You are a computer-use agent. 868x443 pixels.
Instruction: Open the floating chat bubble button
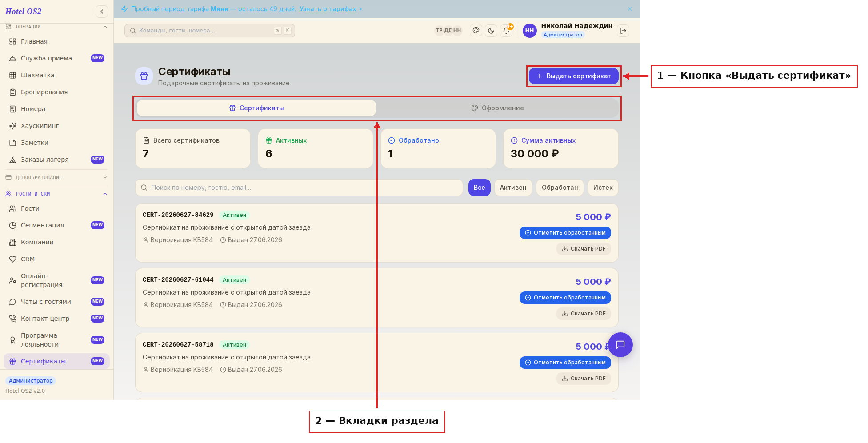tap(620, 345)
